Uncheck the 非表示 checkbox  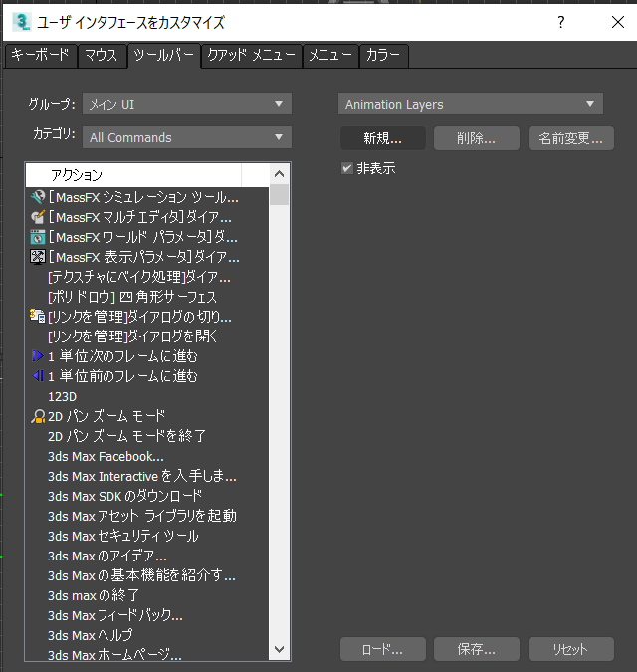347,168
